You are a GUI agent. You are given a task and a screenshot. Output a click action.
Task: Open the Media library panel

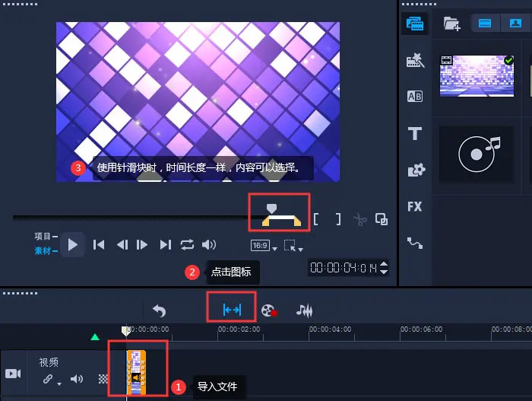pos(415,24)
